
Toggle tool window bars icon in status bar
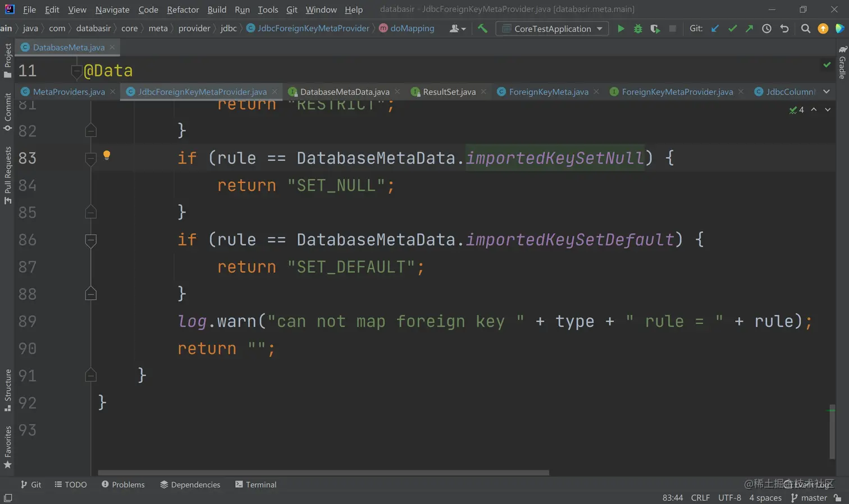(8, 498)
